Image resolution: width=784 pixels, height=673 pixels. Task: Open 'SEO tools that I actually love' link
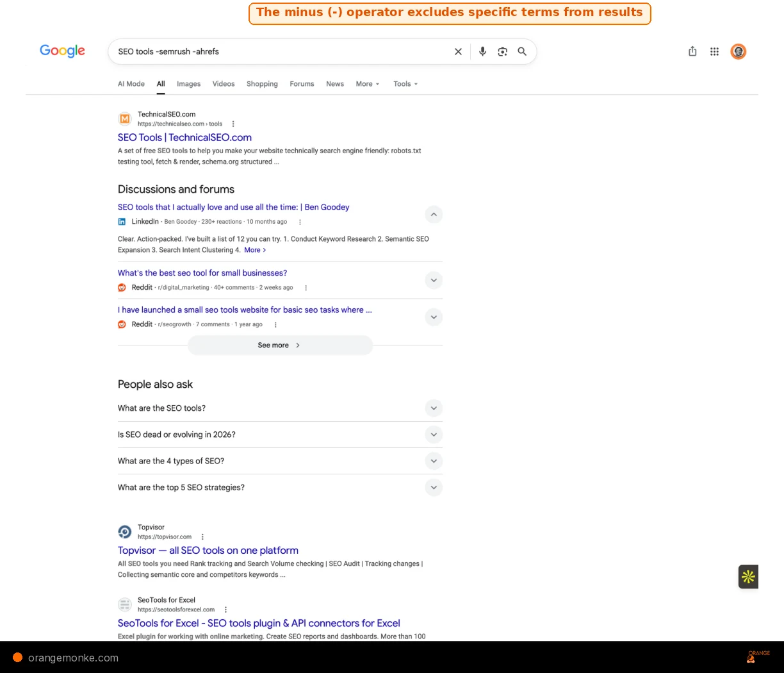[233, 207]
